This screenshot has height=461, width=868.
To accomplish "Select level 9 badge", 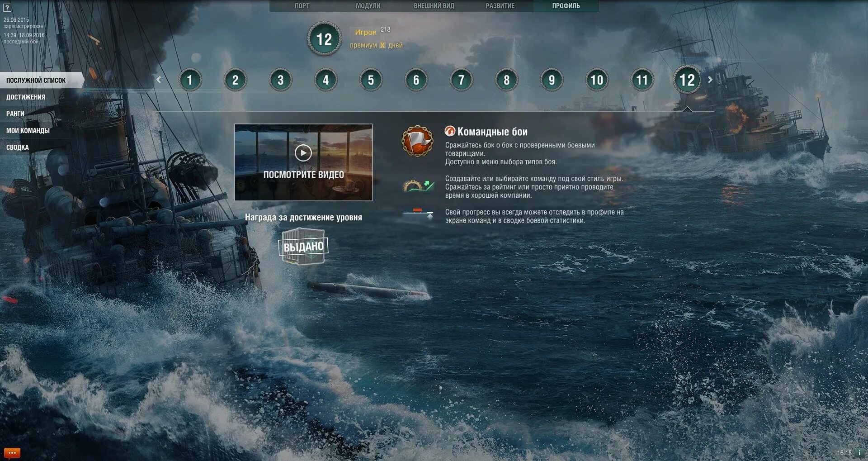I will 552,80.
